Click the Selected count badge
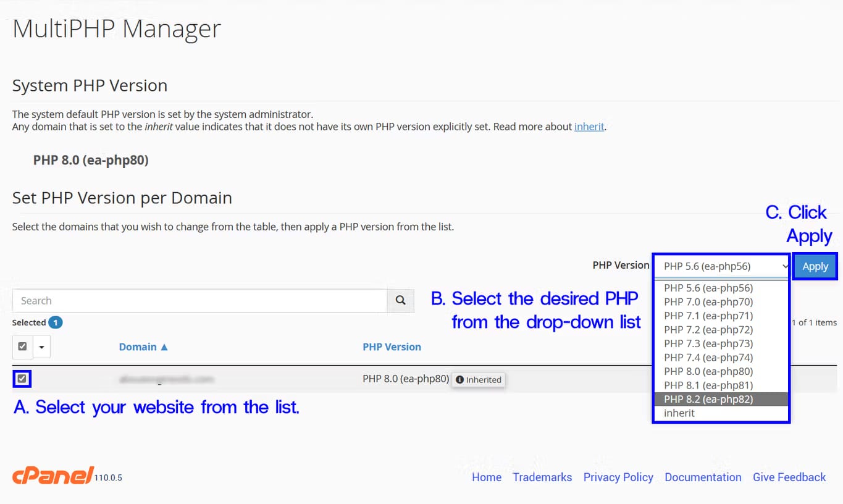Screen dimensions: 843x504 tap(57, 322)
